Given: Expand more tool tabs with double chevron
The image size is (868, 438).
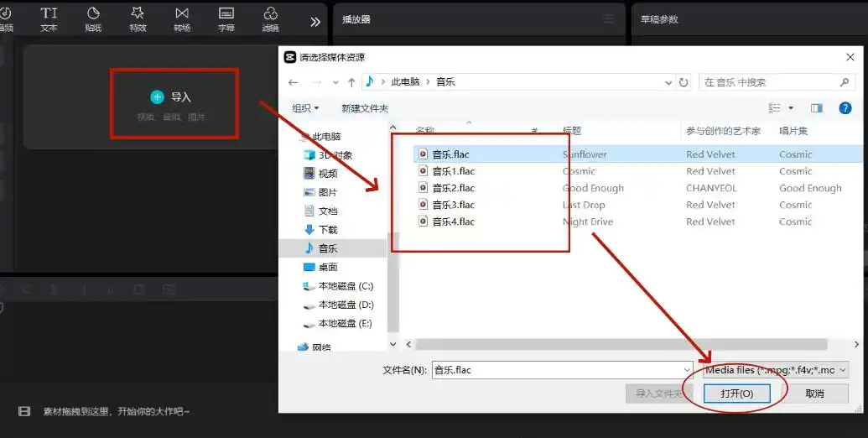Looking at the screenshot, I should click(315, 22).
